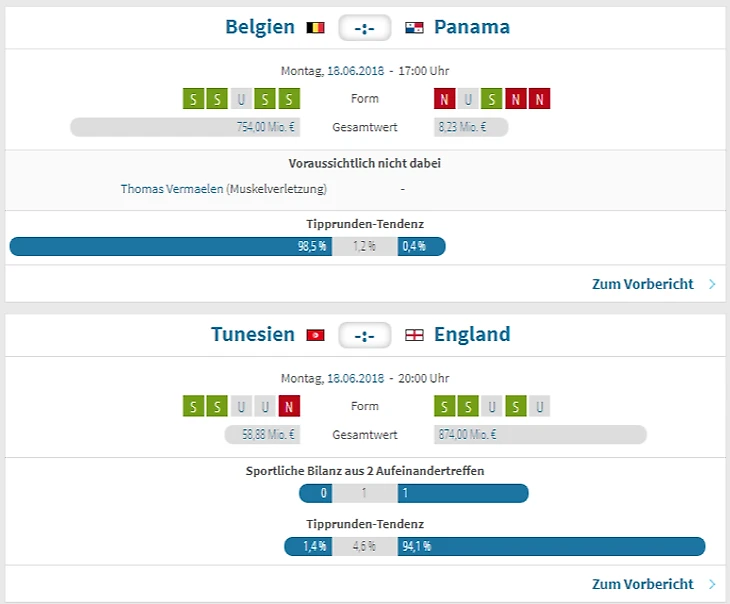The width and height of the screenshot is (730, 604).
Task: Click the Tunesien–England score box
Action: click(x=364, y=335)
